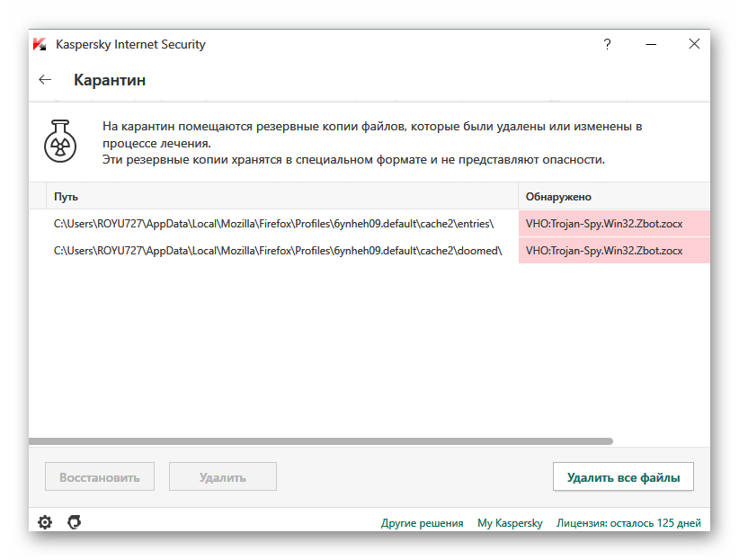
Task: Select the row with cache2\doomed\ path
Action: (369, 250)
